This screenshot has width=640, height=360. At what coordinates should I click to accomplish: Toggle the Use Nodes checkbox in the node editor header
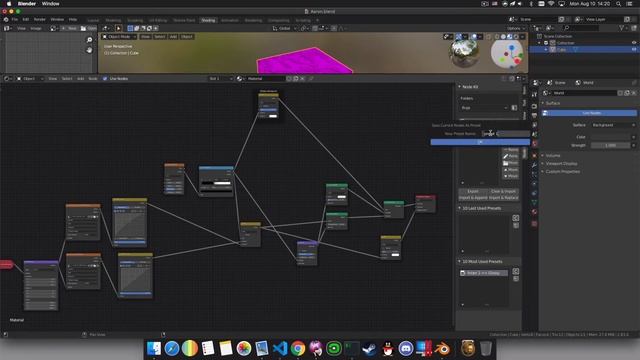(x=105, y=78)
